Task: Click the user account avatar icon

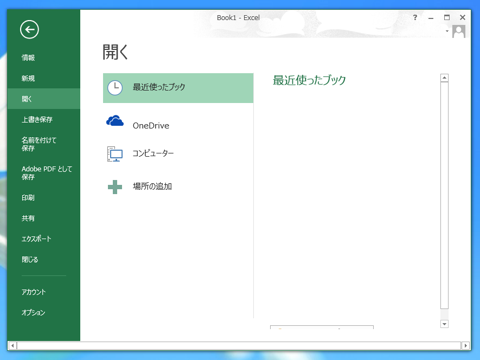Action: click(459, 32)
